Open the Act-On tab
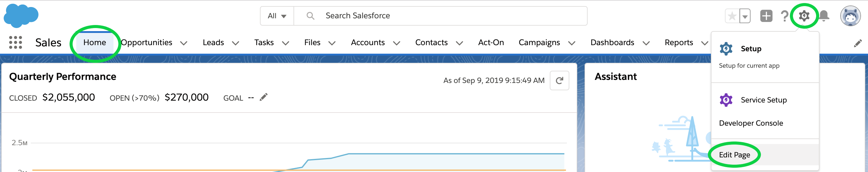The image size is (868, 172). [491, 42]
